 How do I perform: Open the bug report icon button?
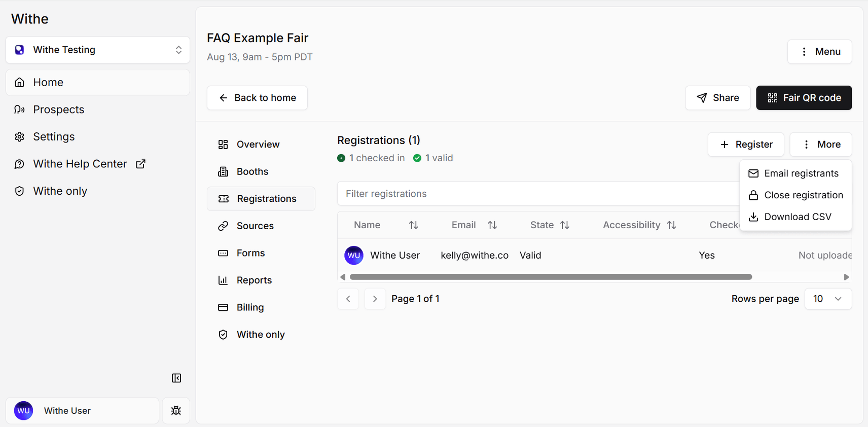pyautogui.click(x=176, y=411)
